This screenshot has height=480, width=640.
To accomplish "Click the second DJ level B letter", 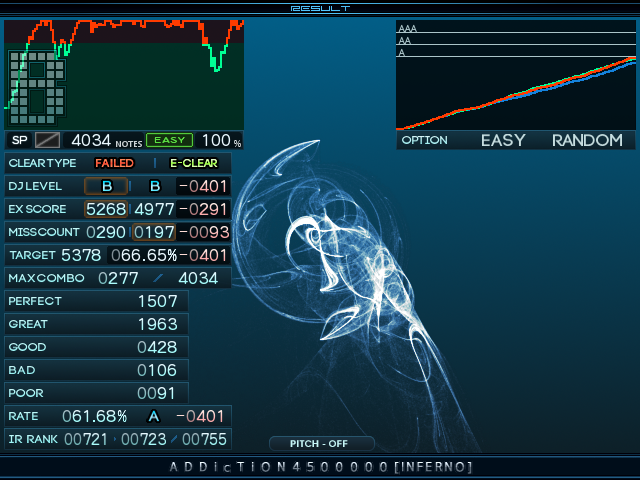I will coord(155,187).
